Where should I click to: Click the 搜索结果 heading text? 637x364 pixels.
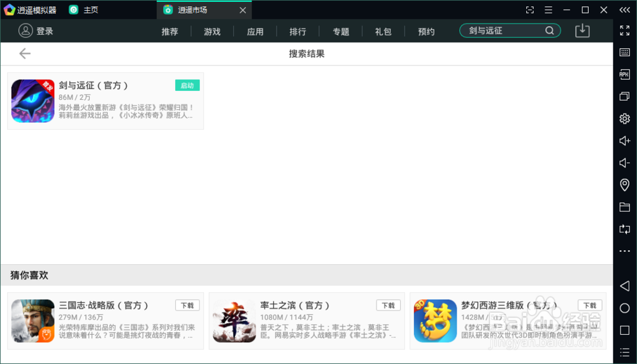pos(307,53)
